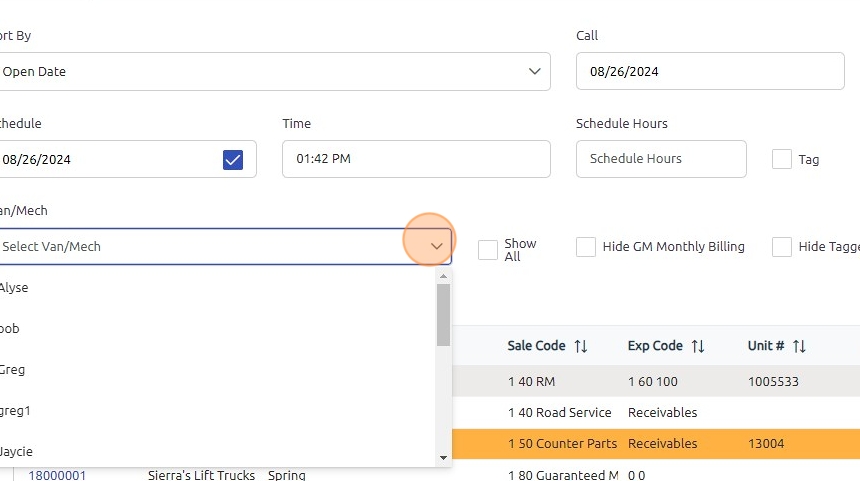Sort by the Unit # column arrows

coord(799,346)
